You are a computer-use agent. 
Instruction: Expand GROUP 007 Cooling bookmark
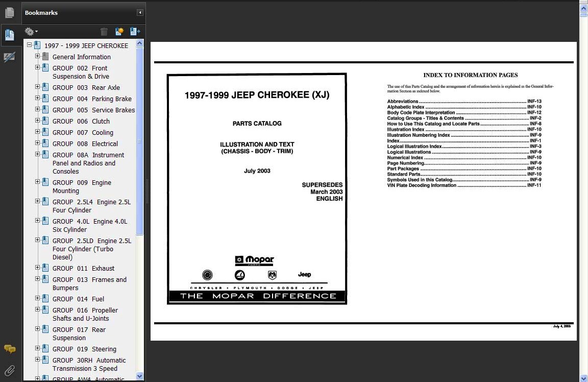tap(37, 132)
